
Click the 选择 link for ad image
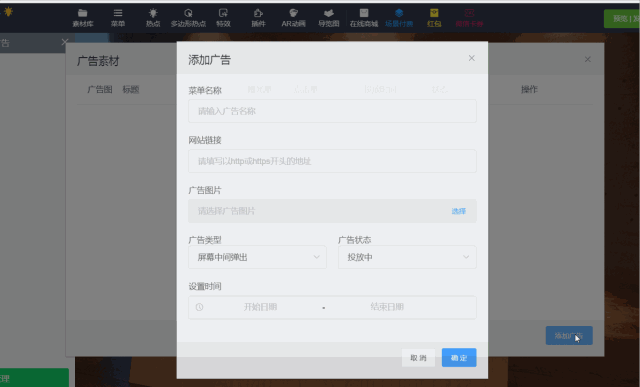click(459, 211)
